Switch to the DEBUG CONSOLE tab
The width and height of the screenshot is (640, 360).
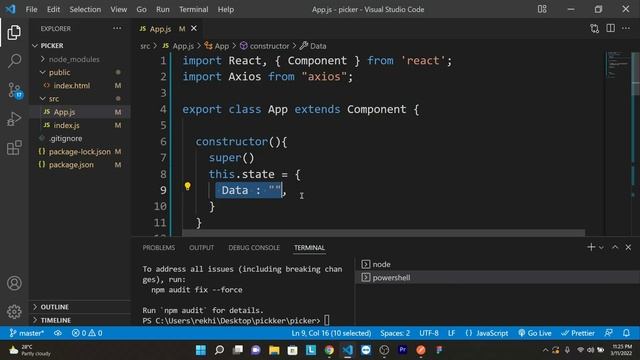(254, 247)
